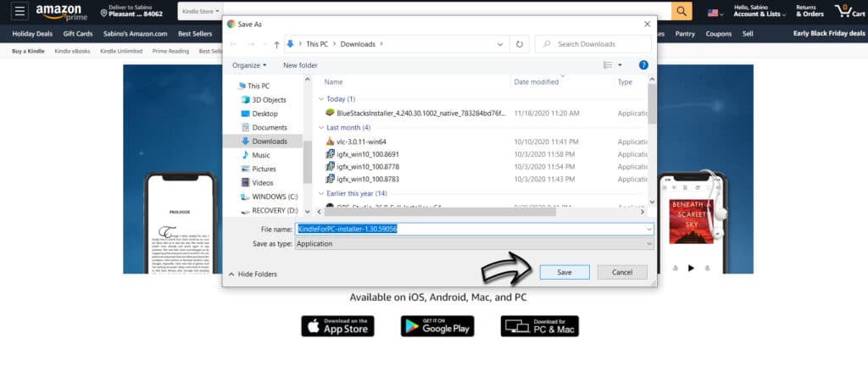Select RECOVERY (D:) drive
This screenshot has width=868, height=372.
(x=269, y=210)
